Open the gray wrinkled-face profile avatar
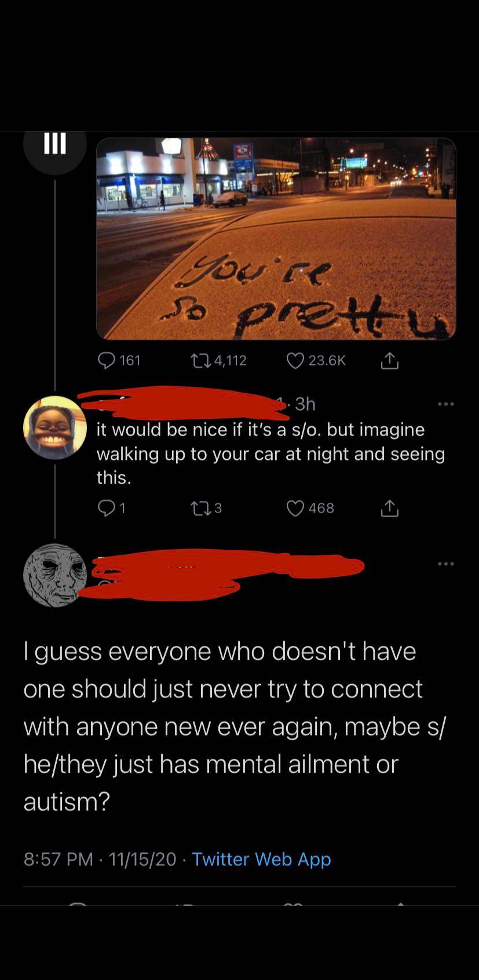479x980 pixels. 55,575
